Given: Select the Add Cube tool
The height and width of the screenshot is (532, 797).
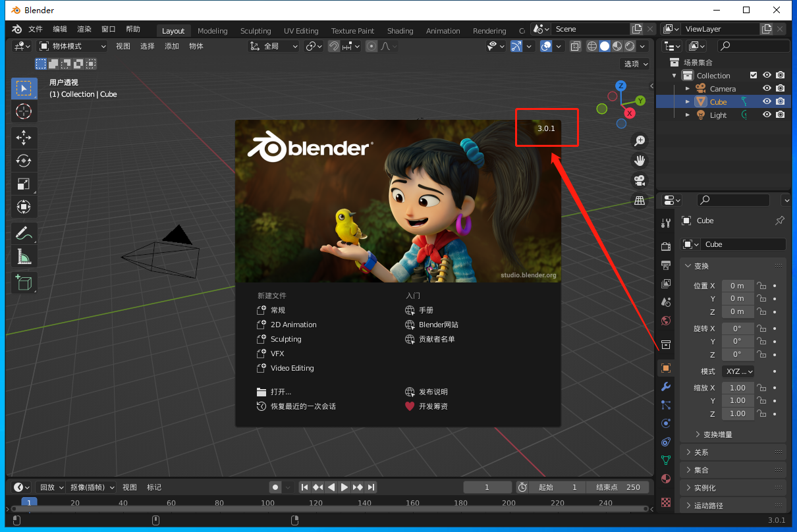Looking at the screenshot, I should [x=24, y=283].
